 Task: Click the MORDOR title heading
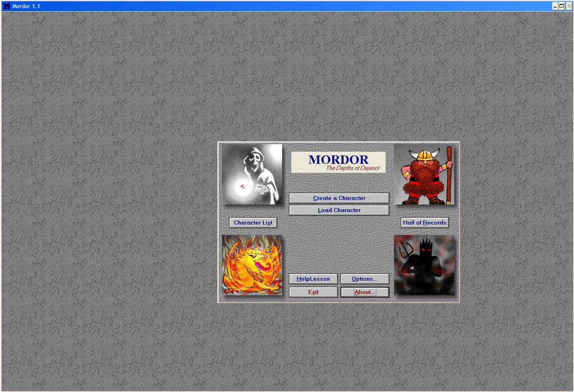pyautogui.click(x=338, y=160)
